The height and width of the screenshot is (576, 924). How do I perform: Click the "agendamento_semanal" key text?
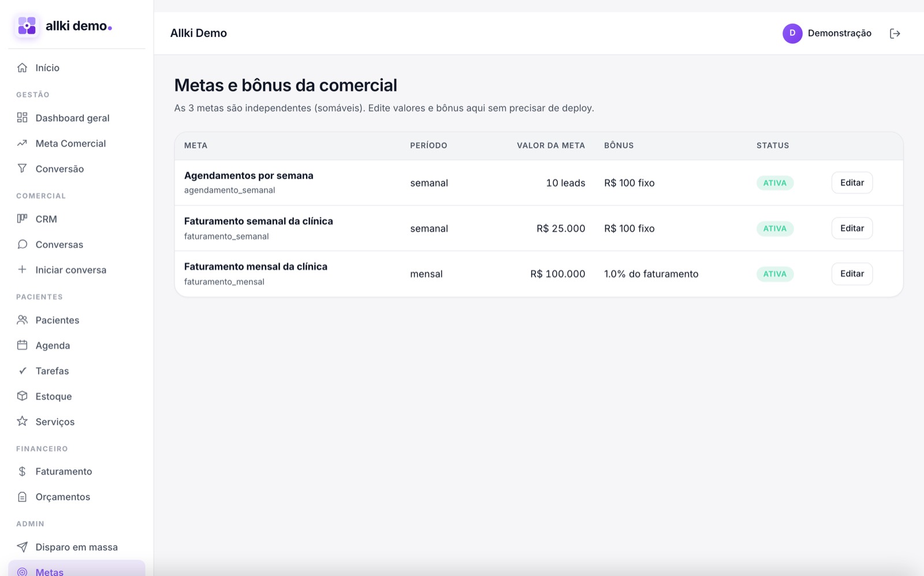(x=229, y=190)
